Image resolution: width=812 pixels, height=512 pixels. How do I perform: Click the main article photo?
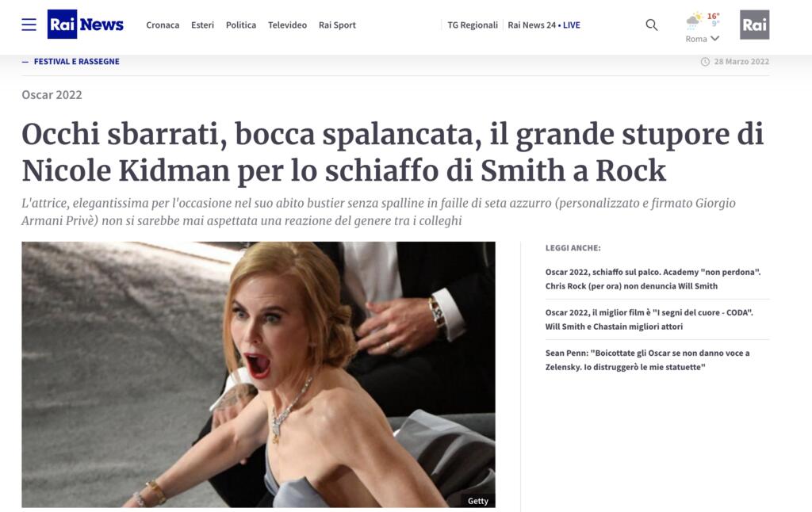259,374
